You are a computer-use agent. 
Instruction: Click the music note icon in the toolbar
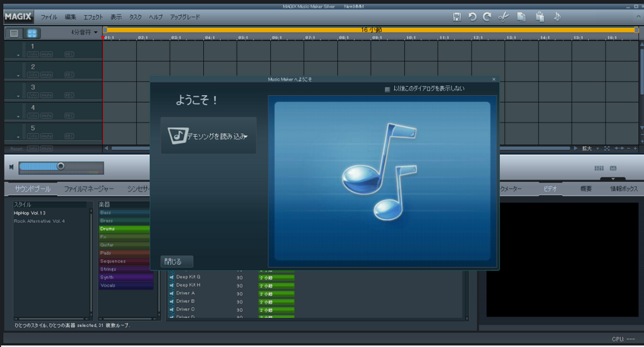(557, 16)
